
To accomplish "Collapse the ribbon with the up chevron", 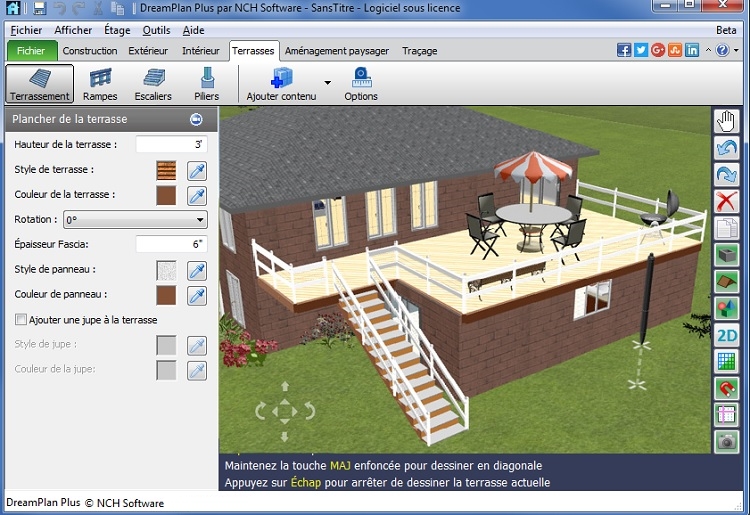I will (x=708, y=50).
